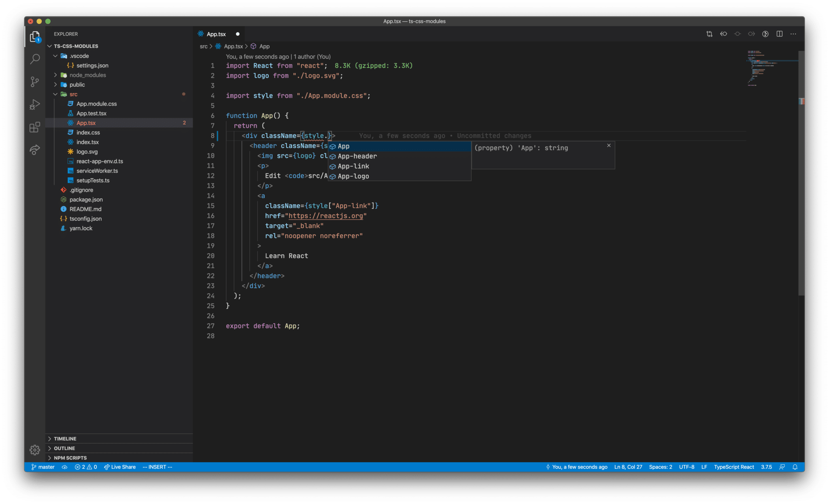Click the Search icon in activity bar
The width and height of the screenshot is (829, 504).
pos(34,59)
